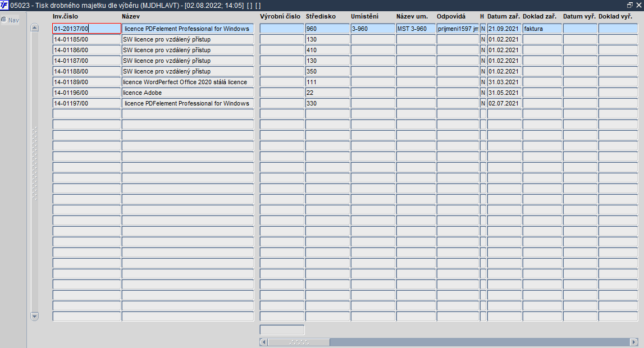Click Umístění field 3-960

pos(373,28)
